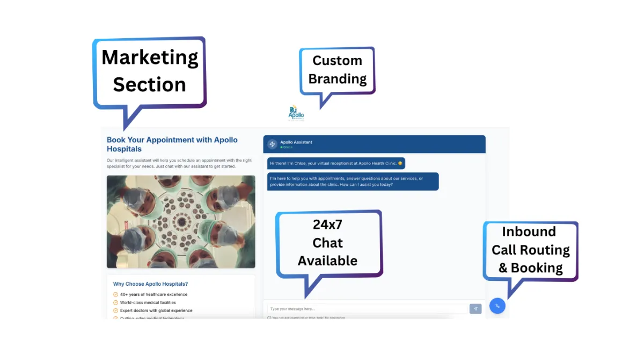
Task: Click the Book Your Appointment with Apollo Hospitals heading
Action: [x=172, y=144]
